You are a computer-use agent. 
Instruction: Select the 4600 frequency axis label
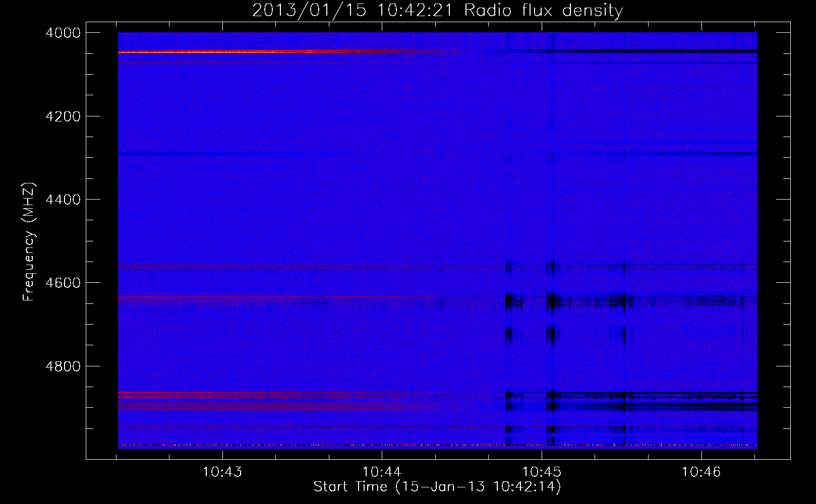(63, 283)
